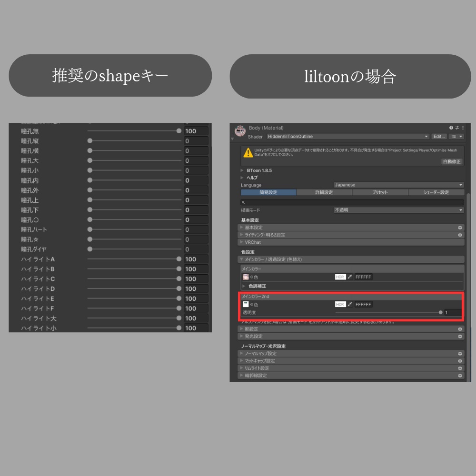Click the 瞳孔縦 value field
Viewport: 476px width, 476px height.
point(196,141)
